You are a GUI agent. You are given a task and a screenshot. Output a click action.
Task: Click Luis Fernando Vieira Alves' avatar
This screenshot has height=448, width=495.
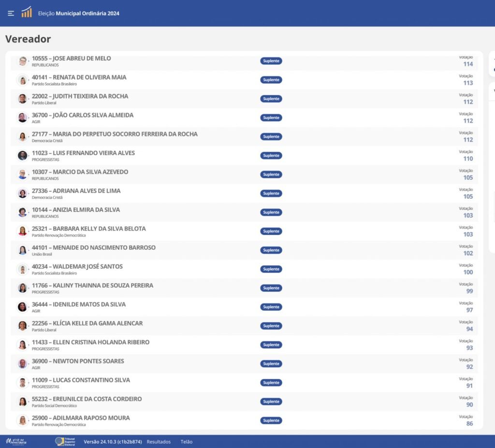pyautogui.click(x=23, y=156)
